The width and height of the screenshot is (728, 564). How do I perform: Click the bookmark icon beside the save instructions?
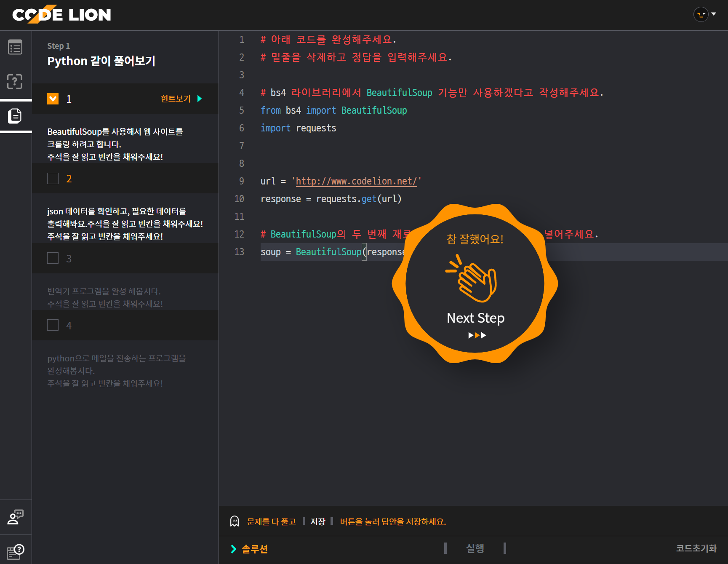tap(234, 521)
